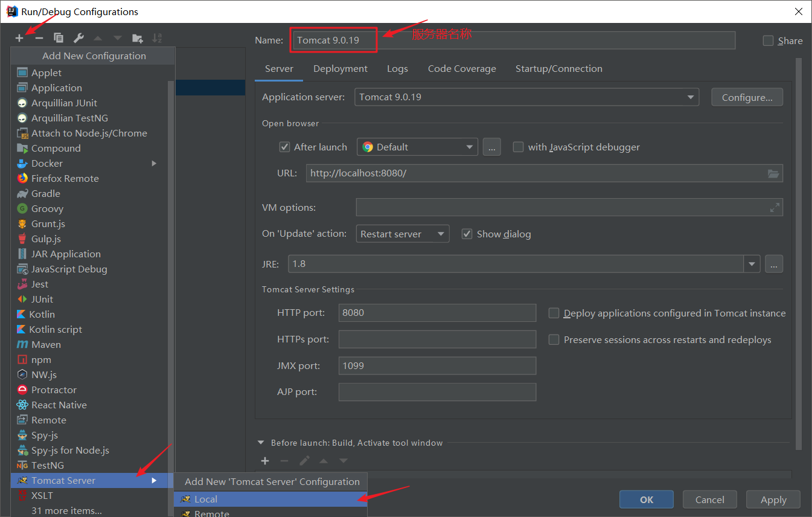The height and width of the screenshot is (517, 812).
Task: Choose Maven configuration type
Action: (x=89, y=344)
